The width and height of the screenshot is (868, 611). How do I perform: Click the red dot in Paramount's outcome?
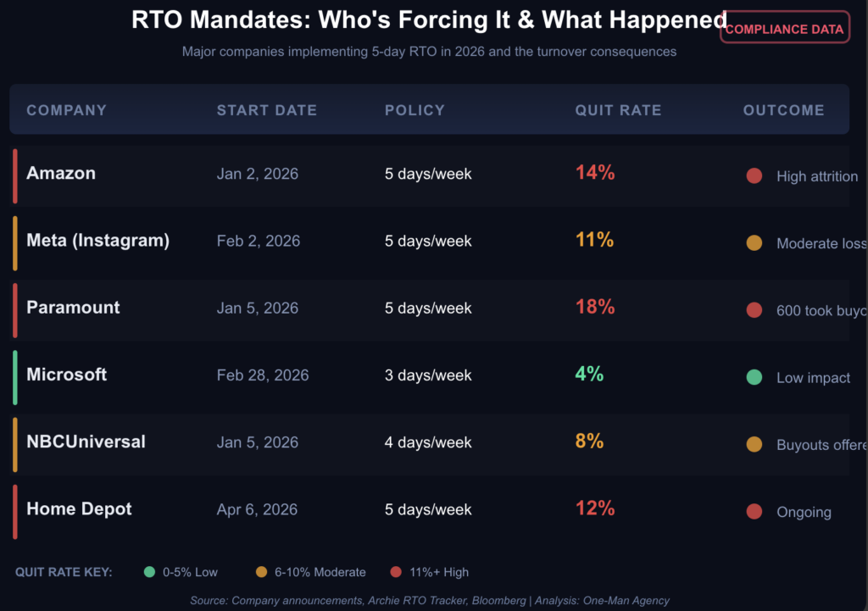pos(754,310)
